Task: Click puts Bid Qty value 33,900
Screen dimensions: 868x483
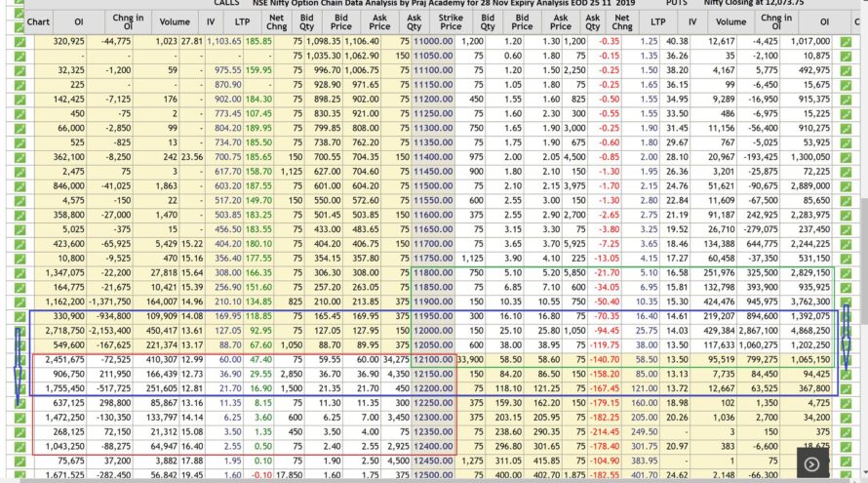Action: point(470,359)
